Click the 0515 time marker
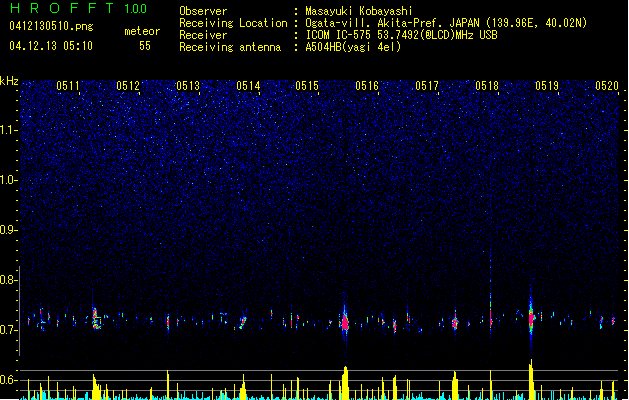 coord(307,86)
